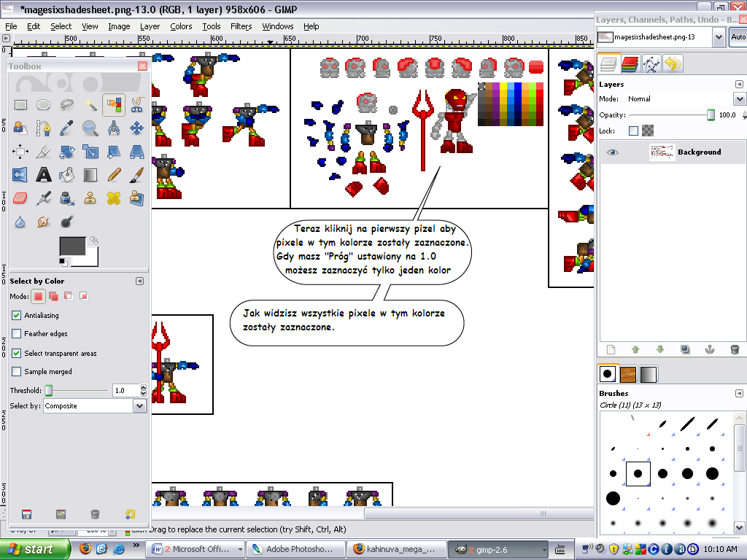Open the layer Mode Normal dropdown
This screenshot has width=747, height=560.
point(740,99)
